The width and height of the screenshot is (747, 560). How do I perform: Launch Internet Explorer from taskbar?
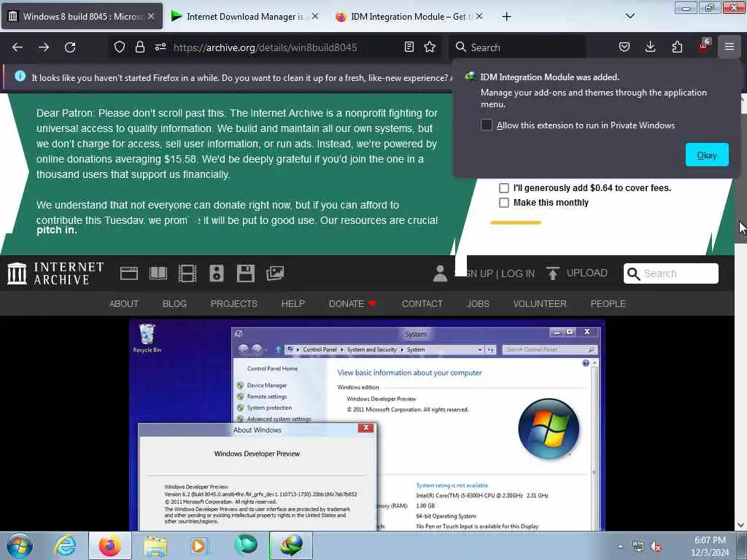point(65,545)
